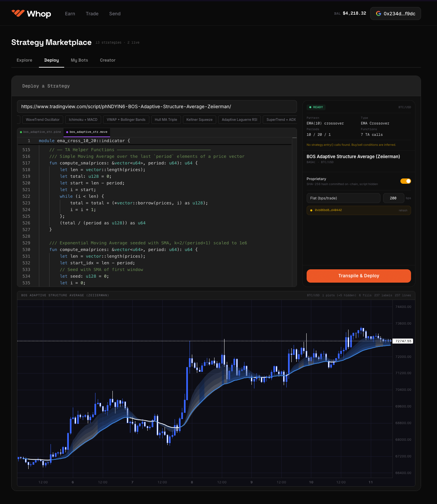Click the 'EMA(10) crossover' pattern value
Viewport: 437px width, 504px height.
(x=325, y=124)
